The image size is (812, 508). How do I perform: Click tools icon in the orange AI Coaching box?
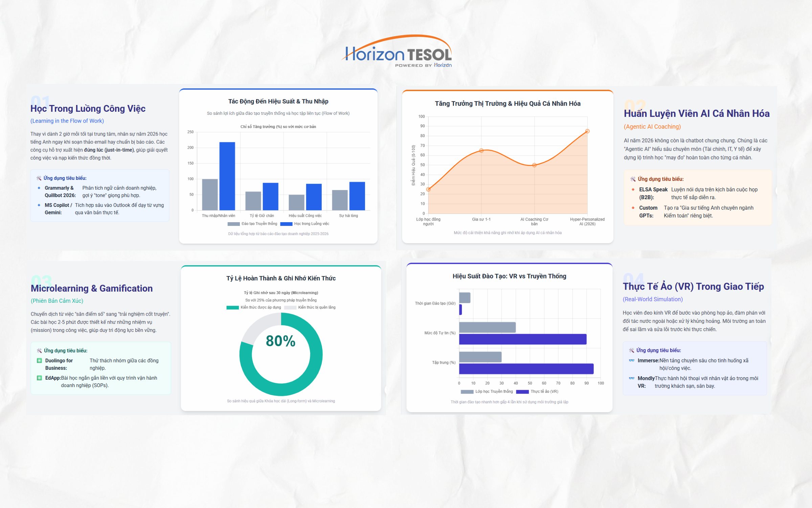[x=633, y=179]
